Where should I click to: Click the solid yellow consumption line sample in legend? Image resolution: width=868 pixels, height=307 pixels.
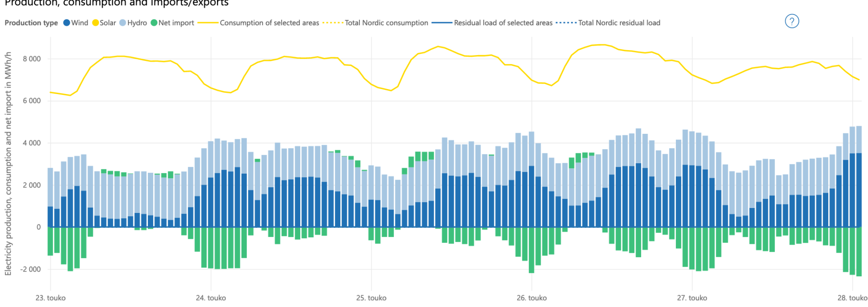[x=208, y=23]
